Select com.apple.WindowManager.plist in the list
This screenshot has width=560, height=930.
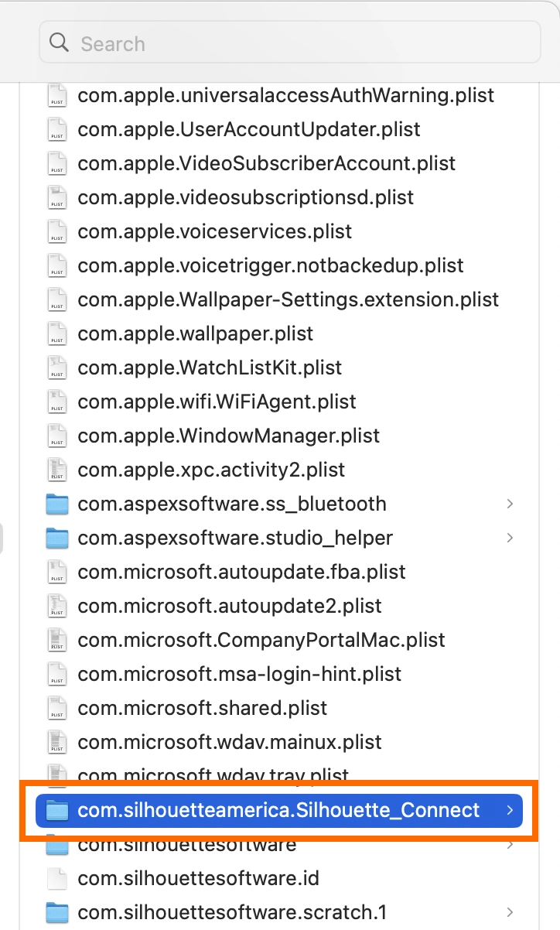click(x=229, y=436)
